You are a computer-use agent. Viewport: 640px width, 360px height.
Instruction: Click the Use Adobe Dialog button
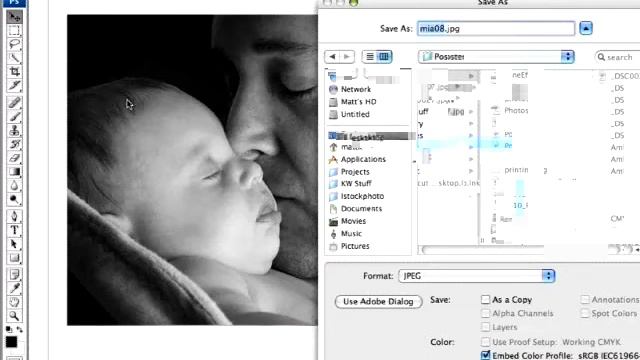point(378,302)
